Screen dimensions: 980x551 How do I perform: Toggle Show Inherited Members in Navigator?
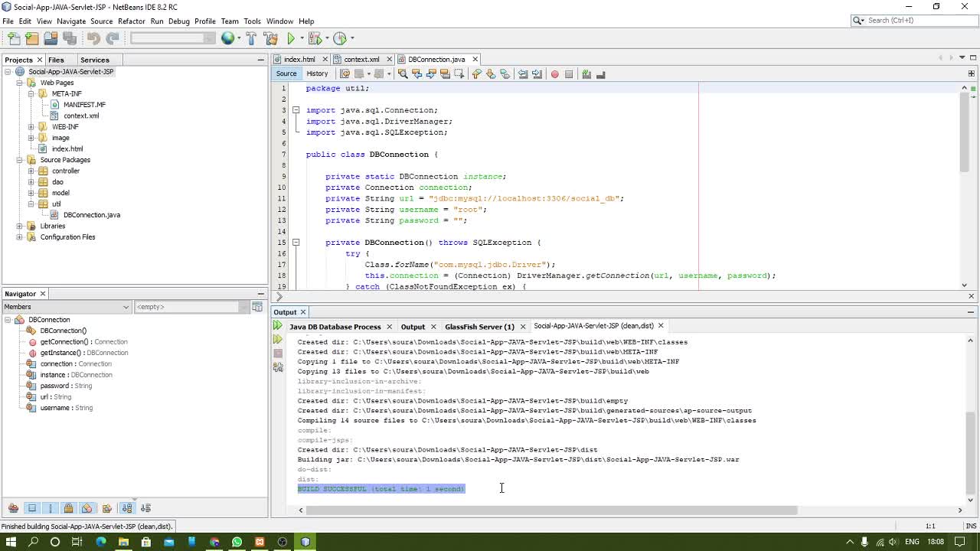[x=13, y=508]
